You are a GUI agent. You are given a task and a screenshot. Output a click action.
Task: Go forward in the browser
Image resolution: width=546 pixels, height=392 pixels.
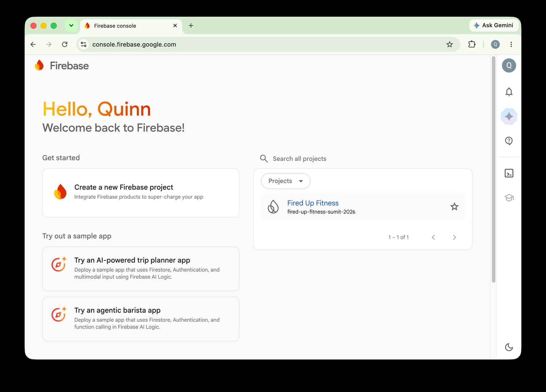point(49,44)
